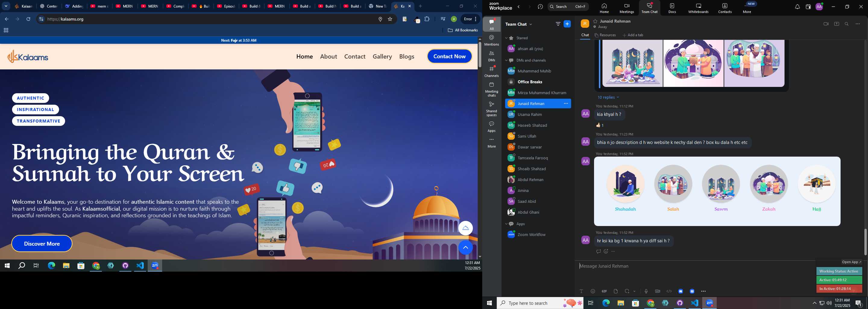Open Apps in the Zoom sidebar
Image resolution: width=868 pixels, height=309 pixels.
492,126
